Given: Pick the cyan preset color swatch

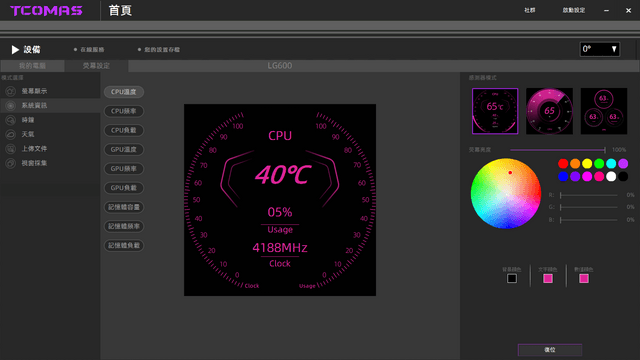Looking at the screenshot, I should [611, 164].
